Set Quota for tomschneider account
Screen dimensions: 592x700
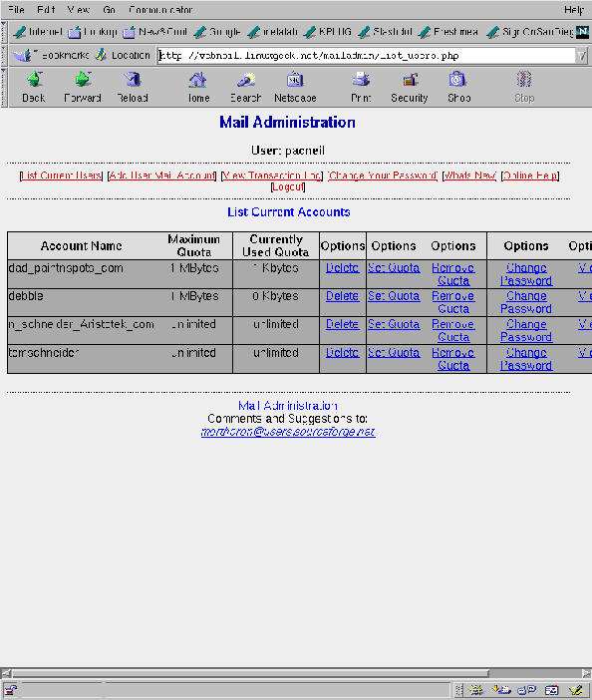394,353
